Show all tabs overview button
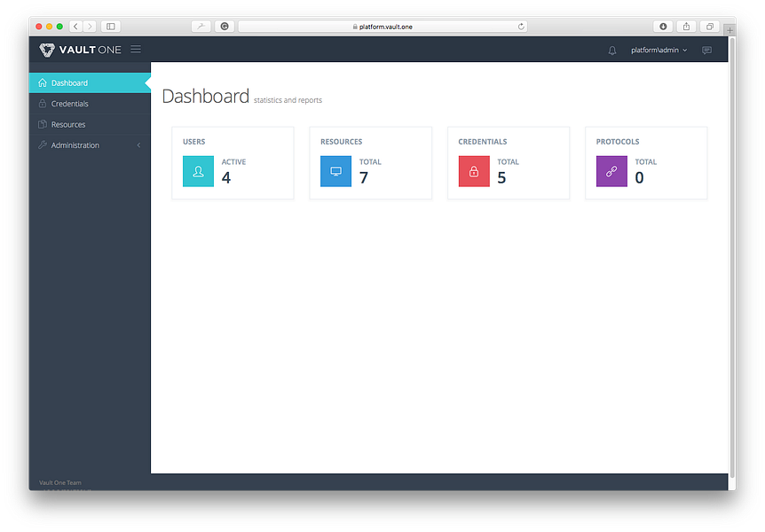The image size is (765, 532). point(710,27)
